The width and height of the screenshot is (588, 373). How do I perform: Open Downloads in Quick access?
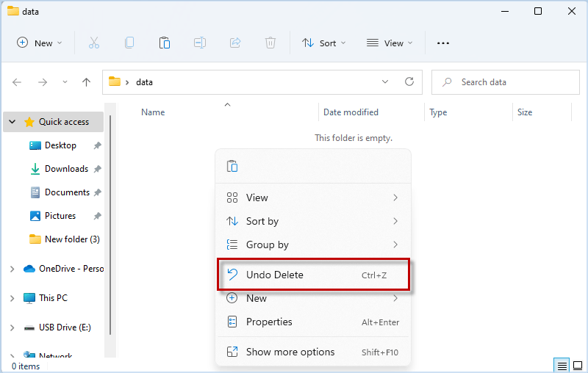(66, 169)
